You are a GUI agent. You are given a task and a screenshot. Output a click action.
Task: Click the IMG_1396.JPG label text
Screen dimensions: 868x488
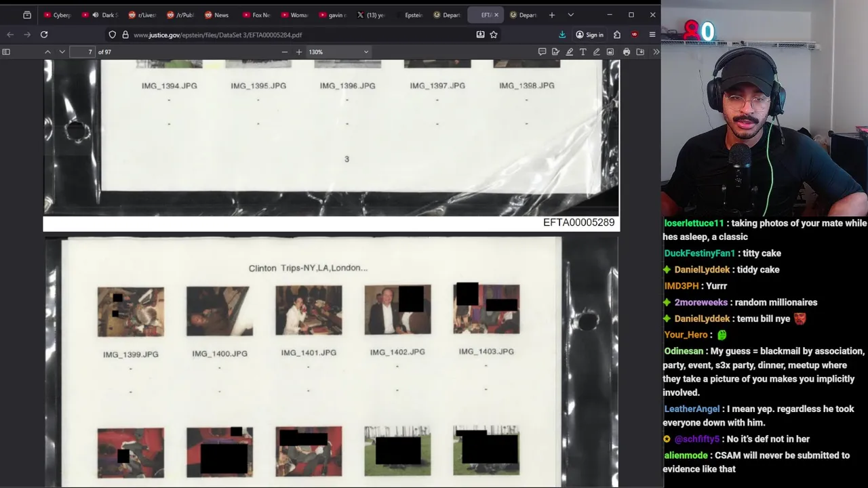coord(348,86)
